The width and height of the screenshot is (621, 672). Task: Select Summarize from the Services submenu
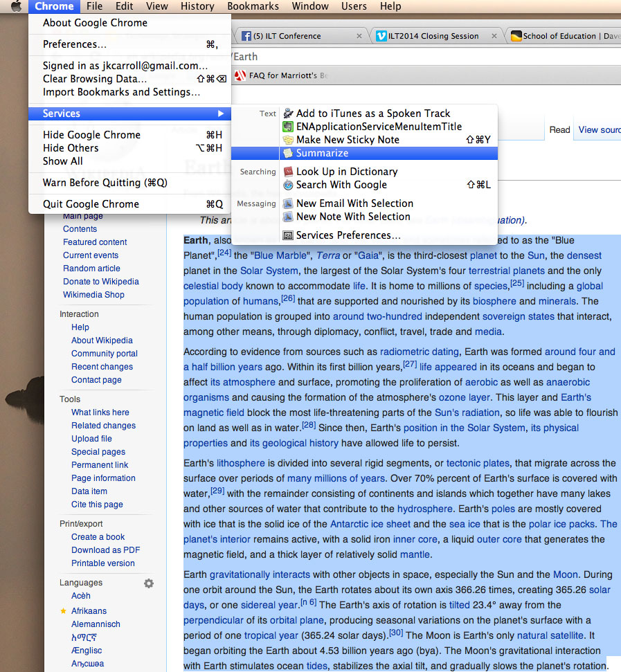tap(325, 152)
